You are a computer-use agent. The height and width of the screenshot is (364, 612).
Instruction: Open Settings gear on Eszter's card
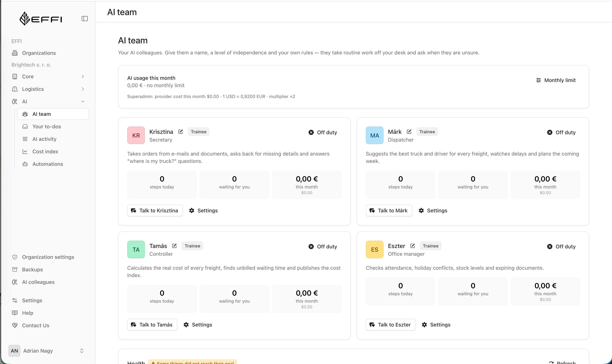coord(436,324)
